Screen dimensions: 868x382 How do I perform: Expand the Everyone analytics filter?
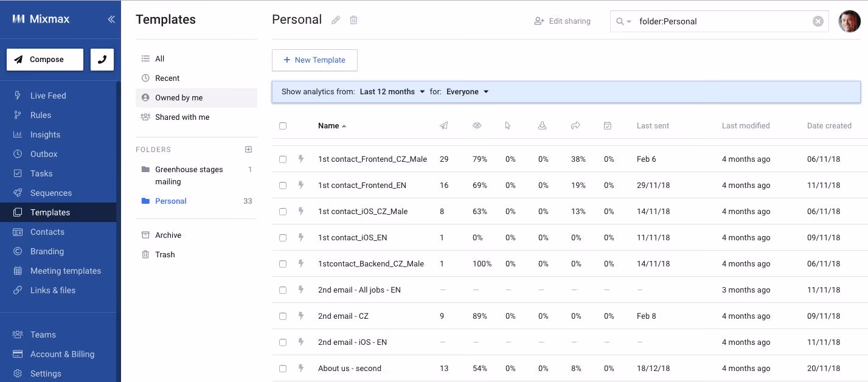[x=467, y=92]
